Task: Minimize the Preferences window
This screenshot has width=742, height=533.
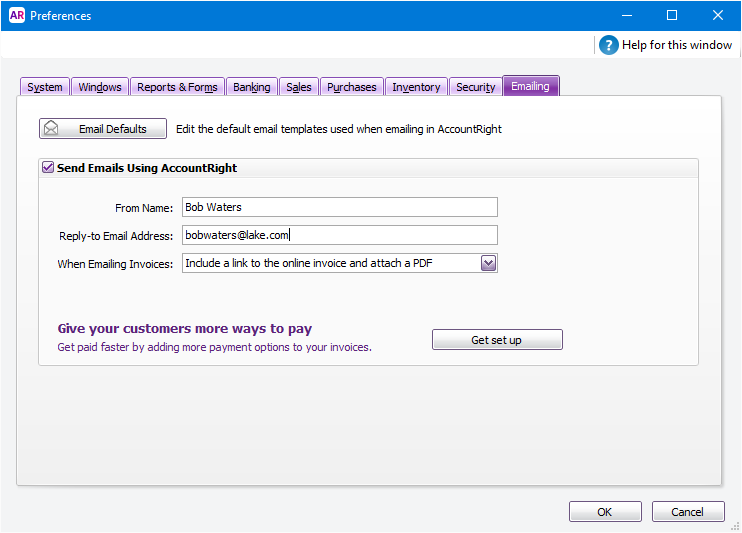Action: click(627, 16)
